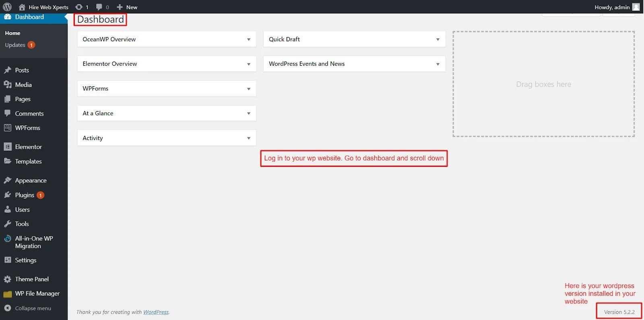Viewport: 644px width, 320px height.
Task: Expand WordPress Events and News arrow
Action: coord(438,64)
